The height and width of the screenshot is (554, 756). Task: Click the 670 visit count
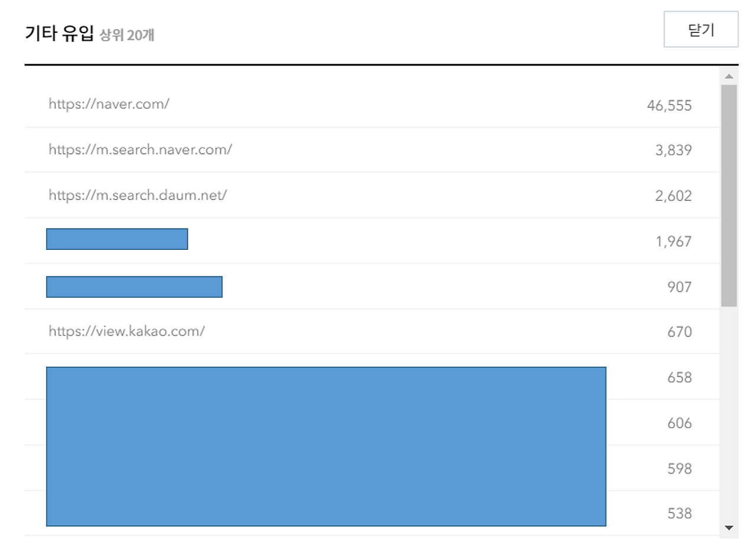(x=680, y=332)
